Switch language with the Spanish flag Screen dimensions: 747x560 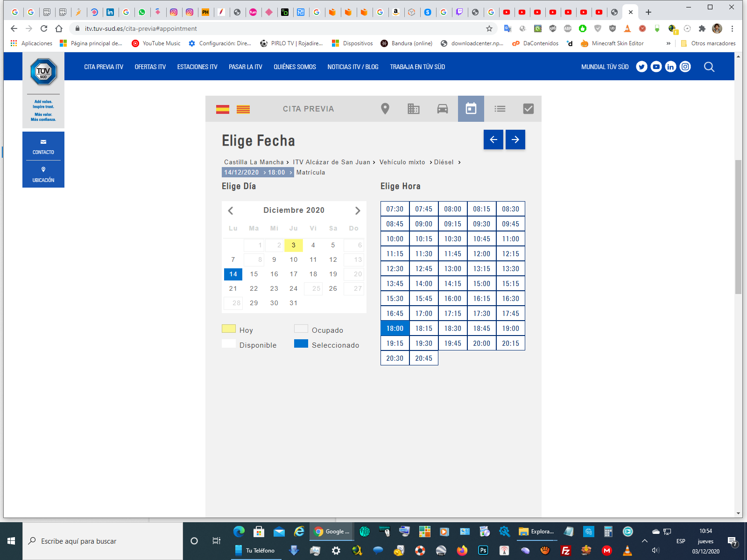[223, 110]
